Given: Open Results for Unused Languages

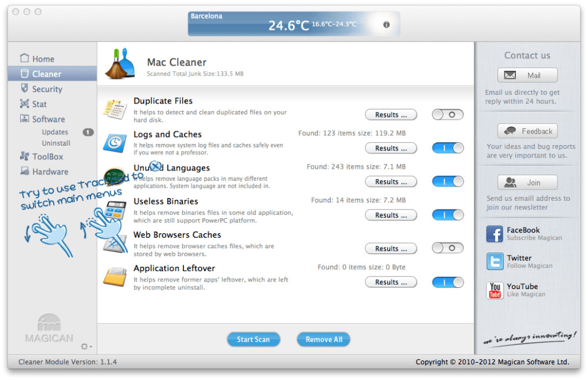Looking at the screenshot, I should [x=391, y=181].
